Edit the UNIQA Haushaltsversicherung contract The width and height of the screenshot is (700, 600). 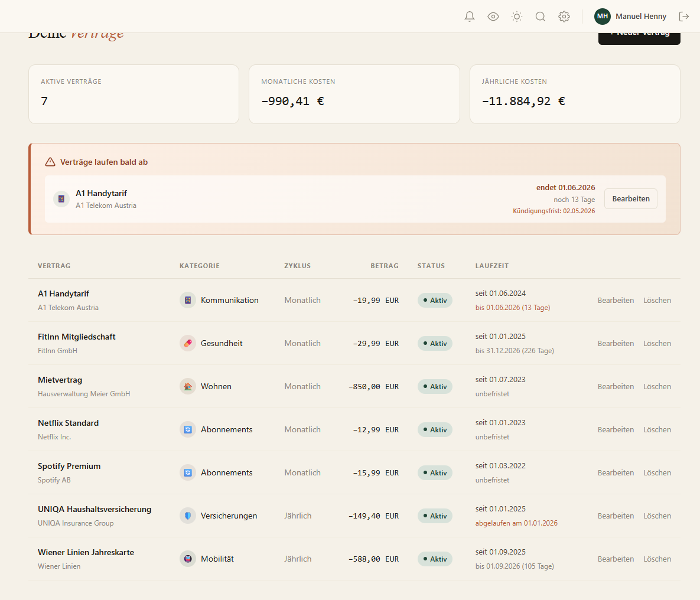pos(616,516)
